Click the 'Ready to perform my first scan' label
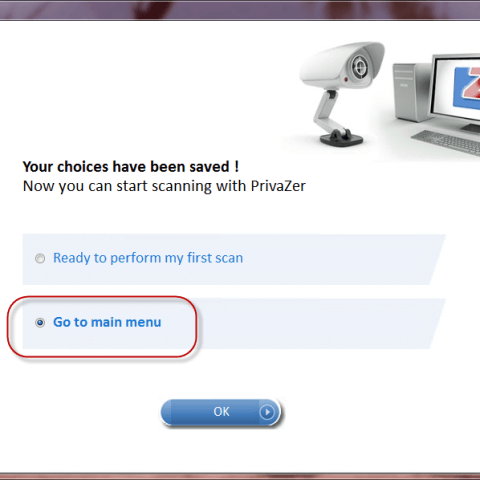 point(148,258)
